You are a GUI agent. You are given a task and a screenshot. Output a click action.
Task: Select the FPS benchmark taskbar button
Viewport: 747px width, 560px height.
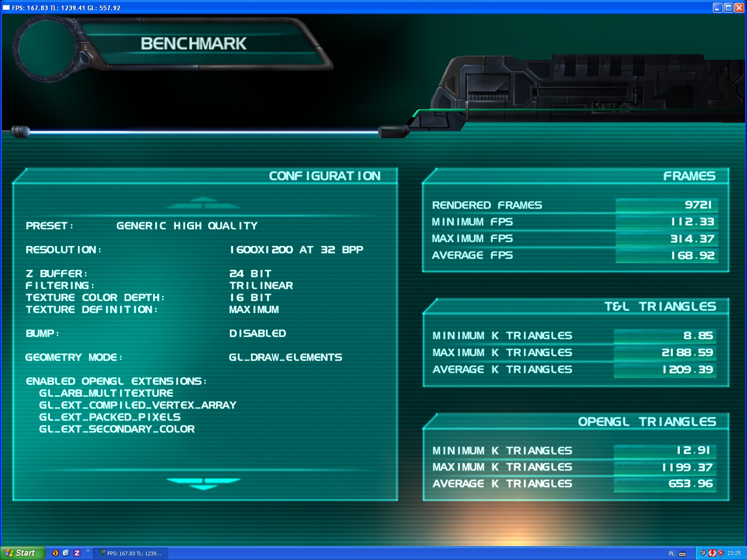[131, 553]
